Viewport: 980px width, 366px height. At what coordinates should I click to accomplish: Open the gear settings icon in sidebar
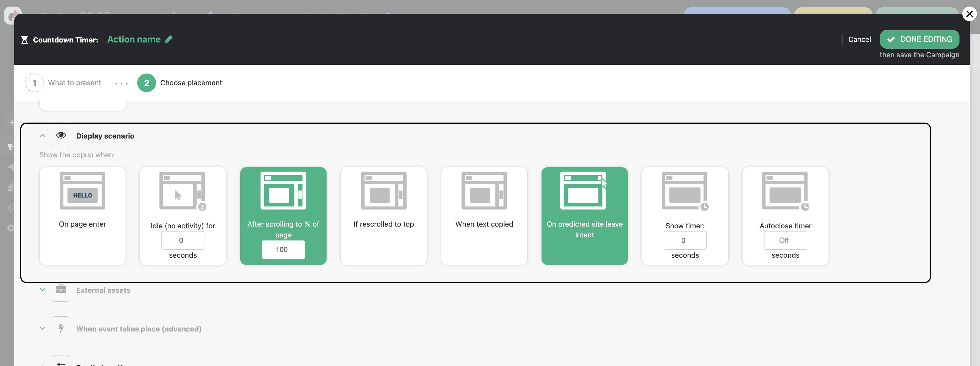click(x=11, y=228)
